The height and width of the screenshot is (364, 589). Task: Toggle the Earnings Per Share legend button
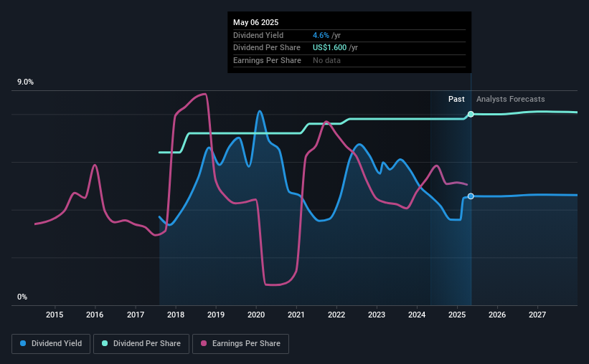point(240,344)
